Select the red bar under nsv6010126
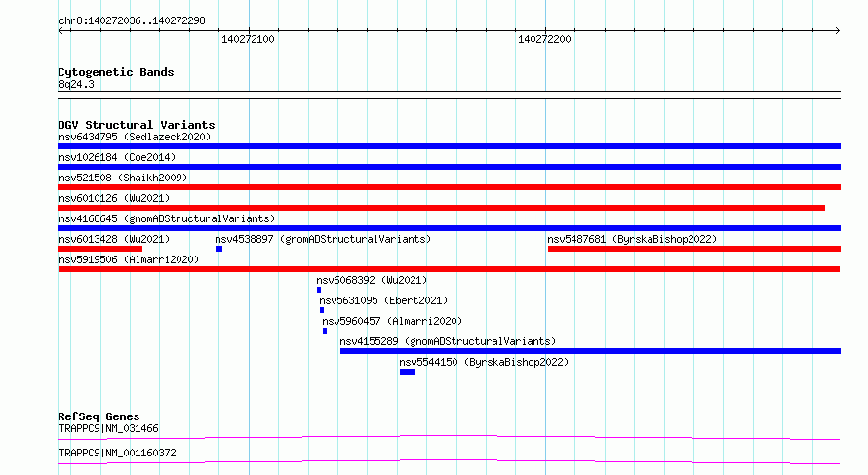 (x=441, y=208)
